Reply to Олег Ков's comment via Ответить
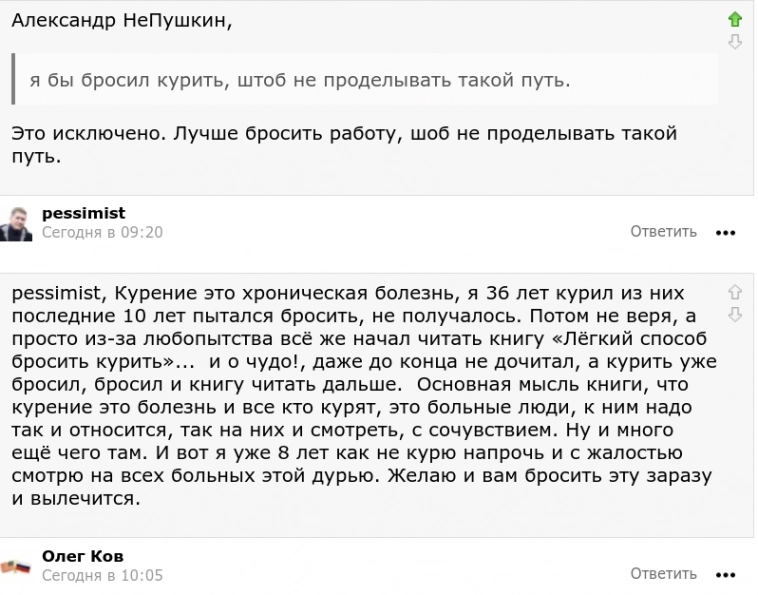Screen dimensions: 758x595 click(x=663, y=574)
